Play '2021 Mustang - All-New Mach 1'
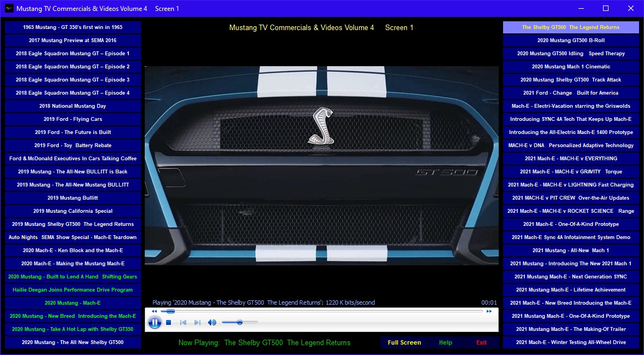This screenshot has width=644, height=355. (x=571, y=251)
